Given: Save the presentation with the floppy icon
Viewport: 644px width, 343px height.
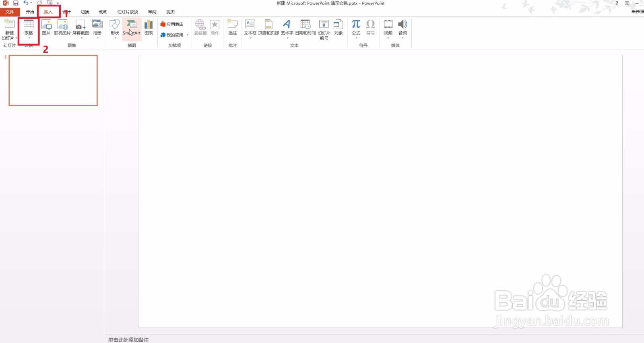Looking at the screenshot, I should point(16,3).
